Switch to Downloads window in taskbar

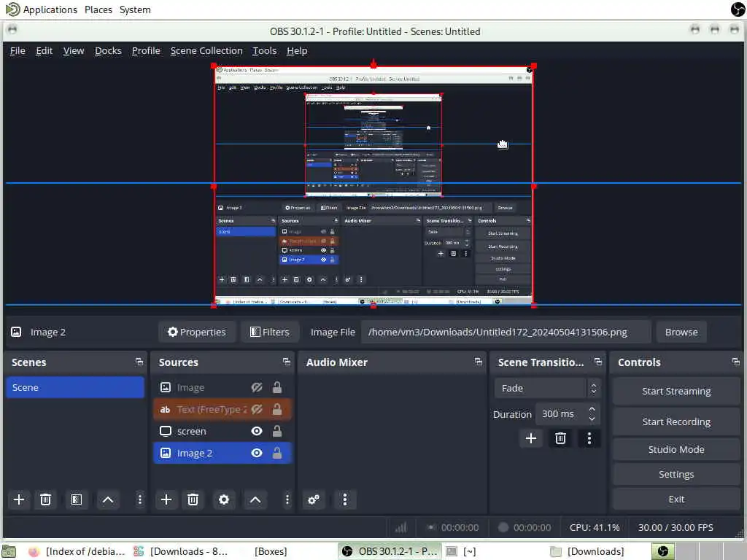(589, 551)
